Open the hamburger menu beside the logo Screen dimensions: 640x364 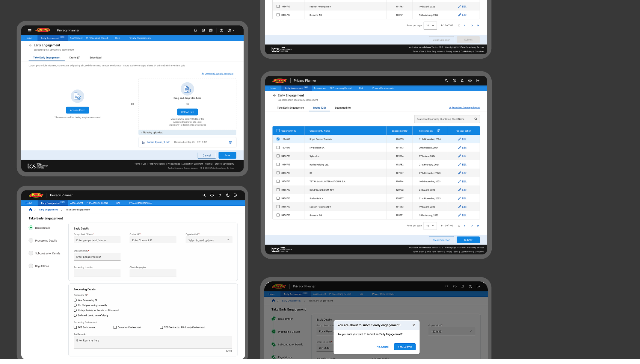point(30,30)
